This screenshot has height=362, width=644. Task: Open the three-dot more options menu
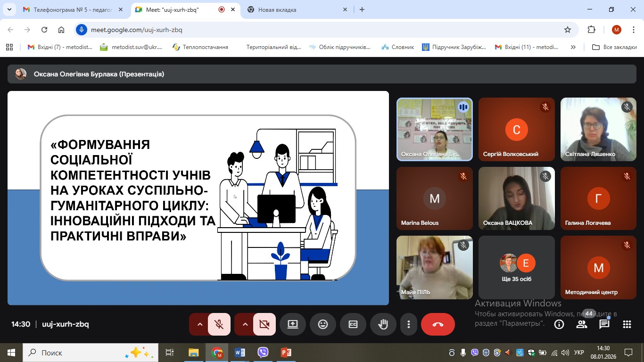point(409,324)
